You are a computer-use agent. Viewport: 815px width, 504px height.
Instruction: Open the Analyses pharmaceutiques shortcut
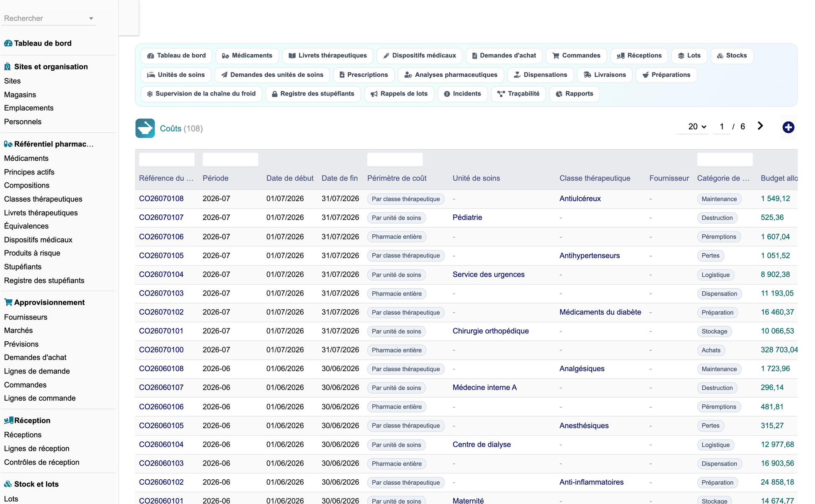tap(451, 75)
